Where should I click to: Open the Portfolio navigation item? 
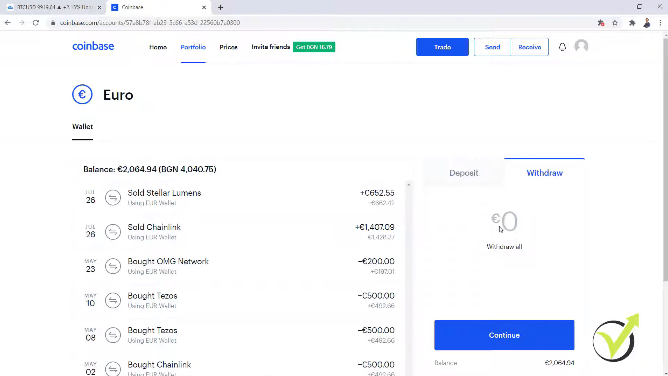tap(193, 47)
